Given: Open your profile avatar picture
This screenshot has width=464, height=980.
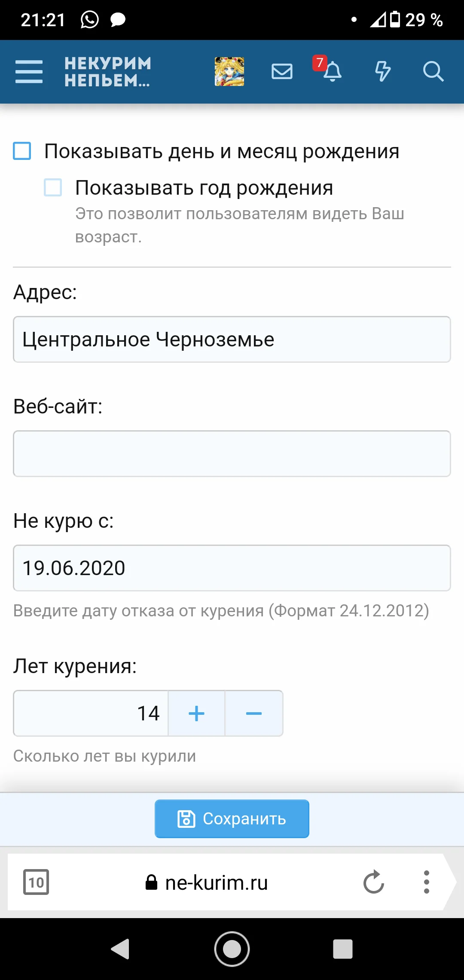Looking at the screenshot, I should [x=229, y=72].
